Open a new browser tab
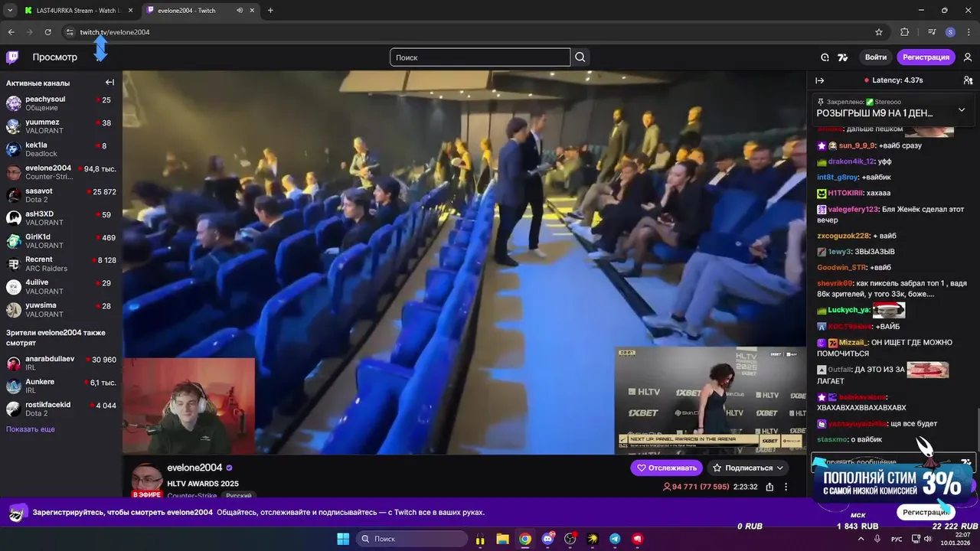This screenshot has height=551, width=980. (x=270, y=11)
